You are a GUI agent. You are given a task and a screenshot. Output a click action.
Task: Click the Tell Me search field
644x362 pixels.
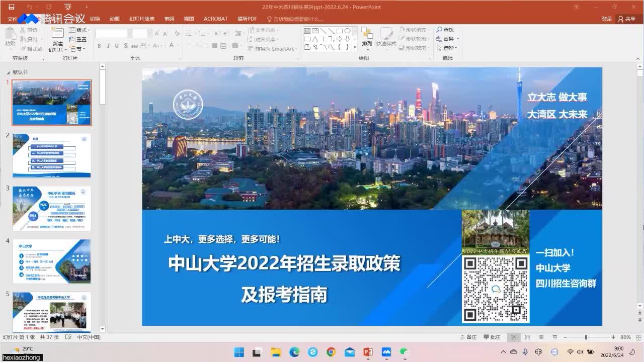295,19
